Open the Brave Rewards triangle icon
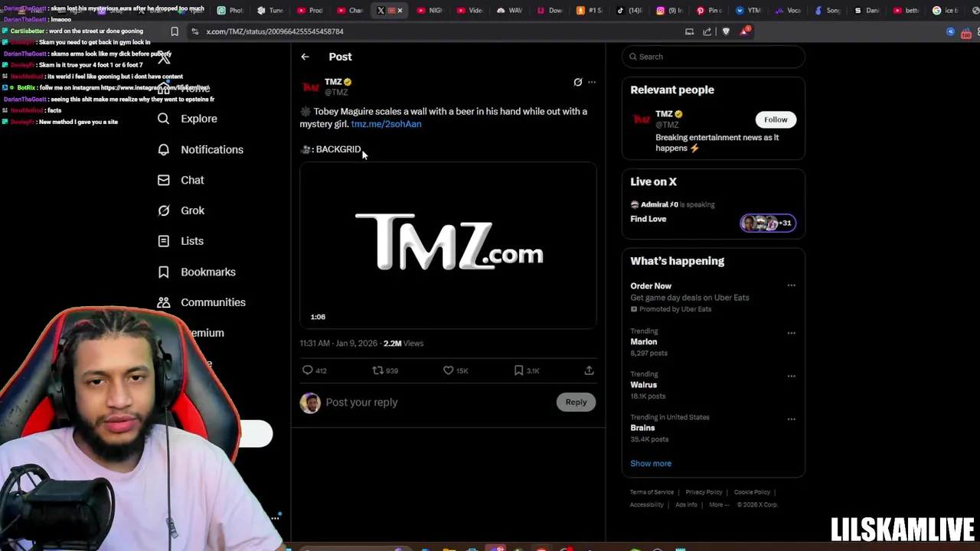Image resolution: width=980 pixels, height=551 pixels. point(745,31)
